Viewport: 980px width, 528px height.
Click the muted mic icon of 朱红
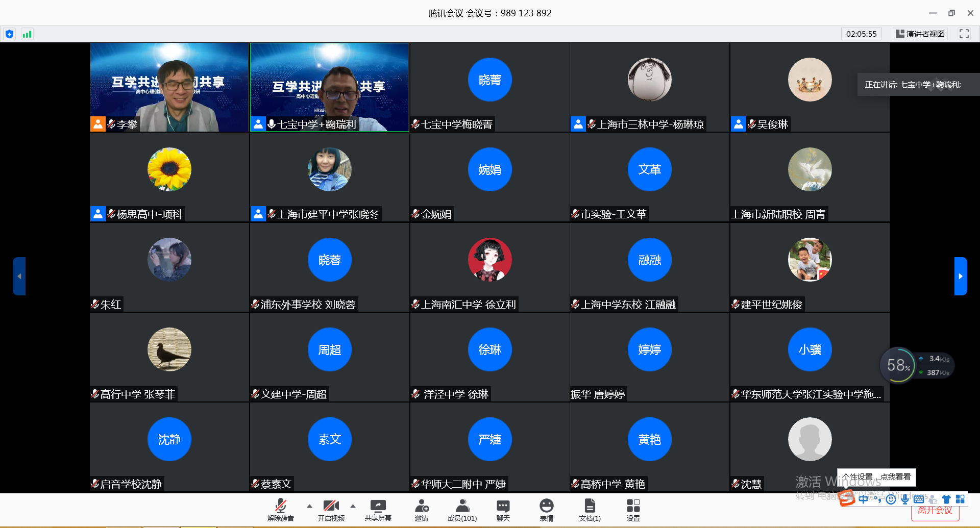point(95,304)
